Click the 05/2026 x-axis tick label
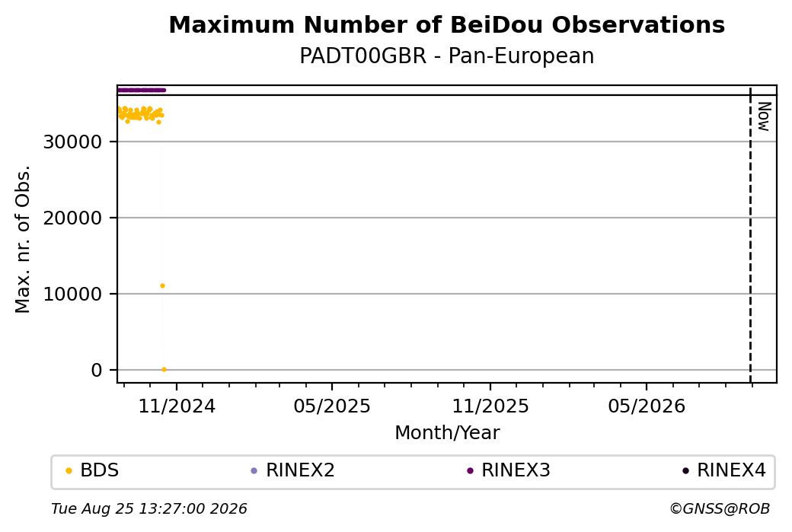 [647, 406]
